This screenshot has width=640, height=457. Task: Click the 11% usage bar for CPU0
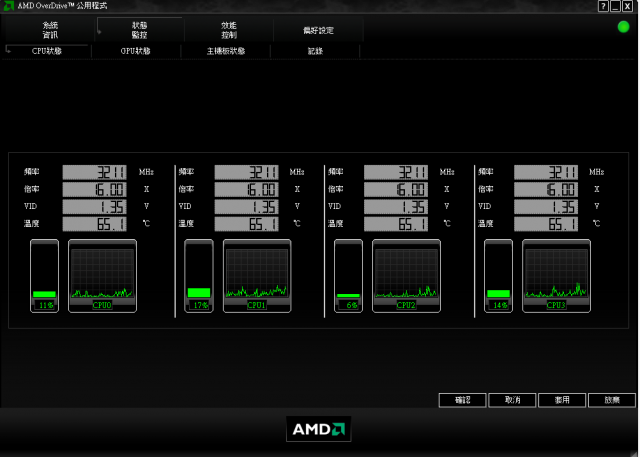pyautogui.click(x=44, y=276)
